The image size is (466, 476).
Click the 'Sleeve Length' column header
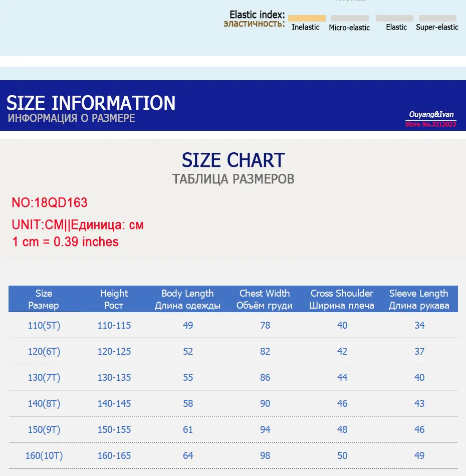(419, 299)
